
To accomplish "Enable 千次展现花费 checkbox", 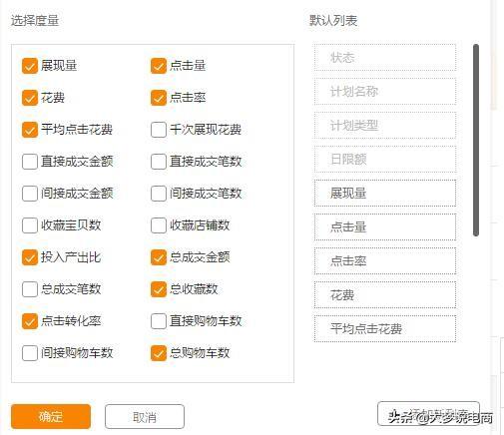I will point(159,130).
